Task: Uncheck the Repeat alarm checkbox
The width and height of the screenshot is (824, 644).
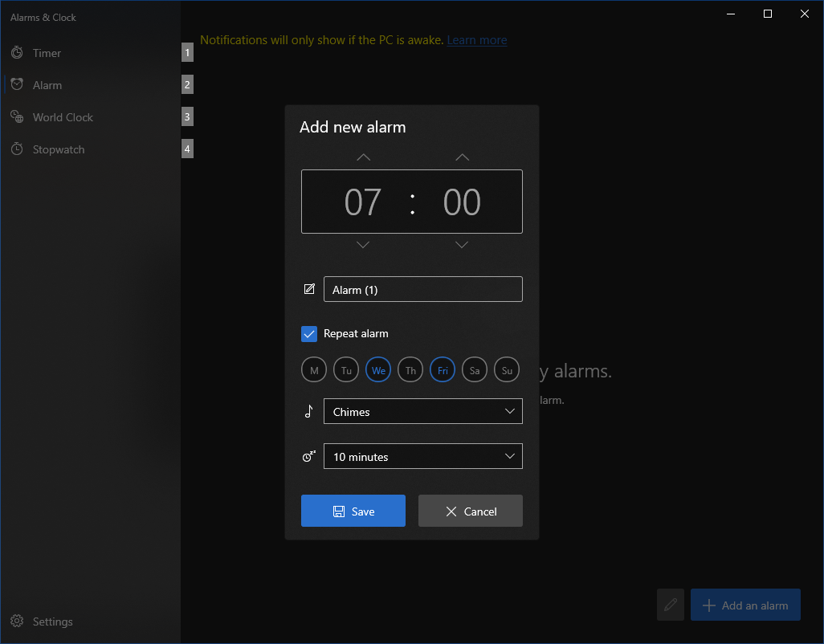Action: pos(309,333)
